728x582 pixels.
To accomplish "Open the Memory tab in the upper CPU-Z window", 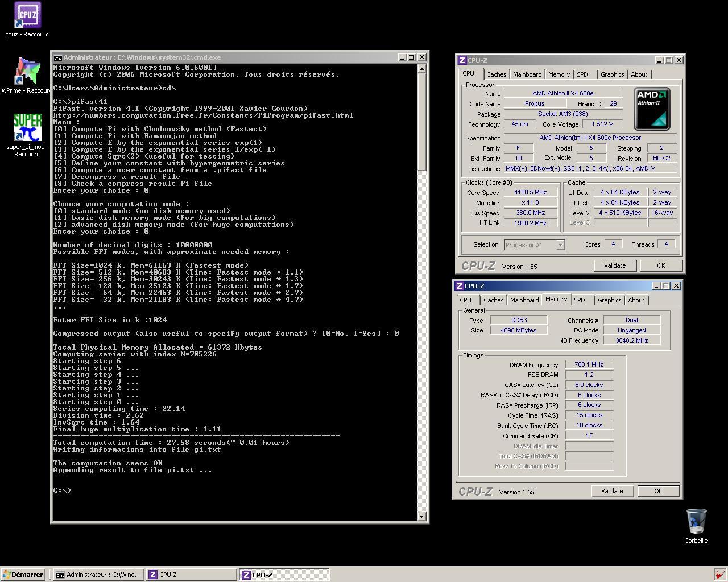I will tap(559, 74).
